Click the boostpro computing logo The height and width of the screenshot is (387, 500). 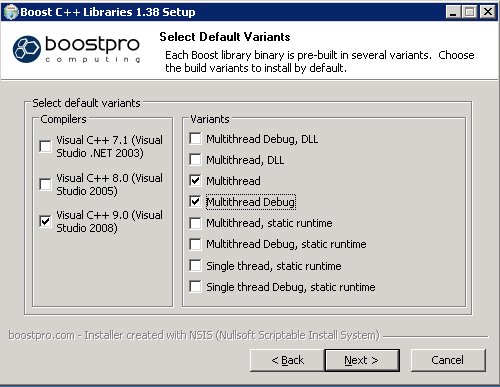[x=76, y=49]
